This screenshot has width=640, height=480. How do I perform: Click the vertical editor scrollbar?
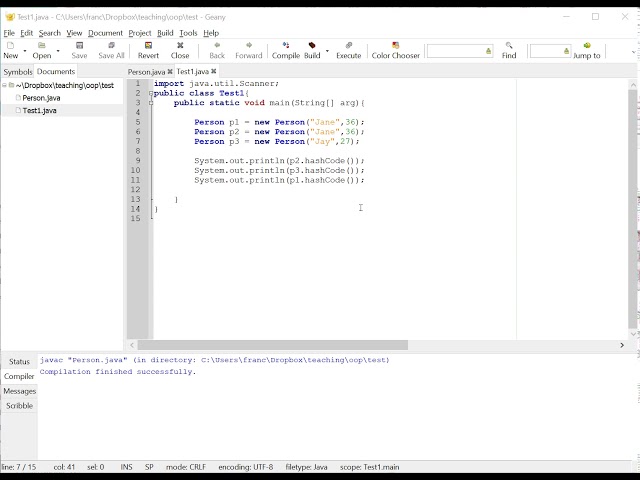(633, 208)
